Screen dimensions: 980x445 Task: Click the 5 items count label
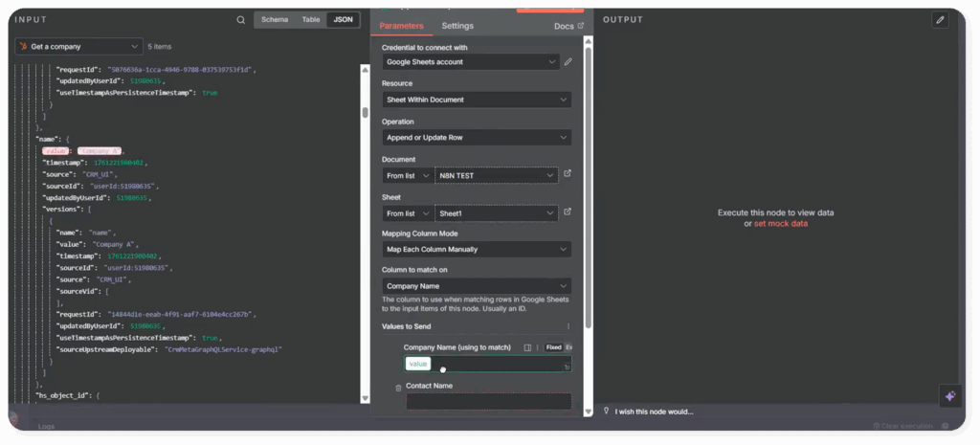point(160,46)
